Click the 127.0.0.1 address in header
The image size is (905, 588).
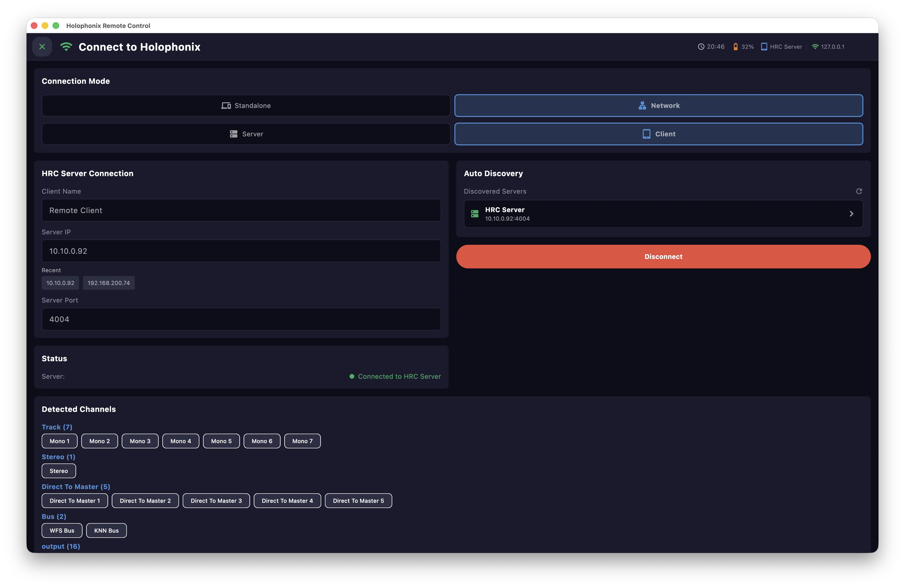pos(832,47)
